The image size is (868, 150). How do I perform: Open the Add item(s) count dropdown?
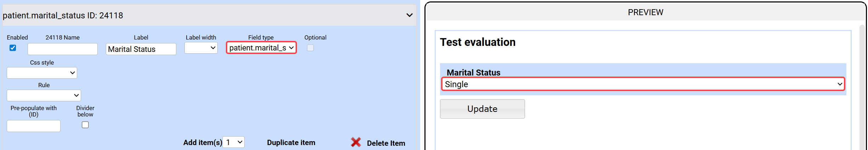pyautogui.click(x=234, y=142)
